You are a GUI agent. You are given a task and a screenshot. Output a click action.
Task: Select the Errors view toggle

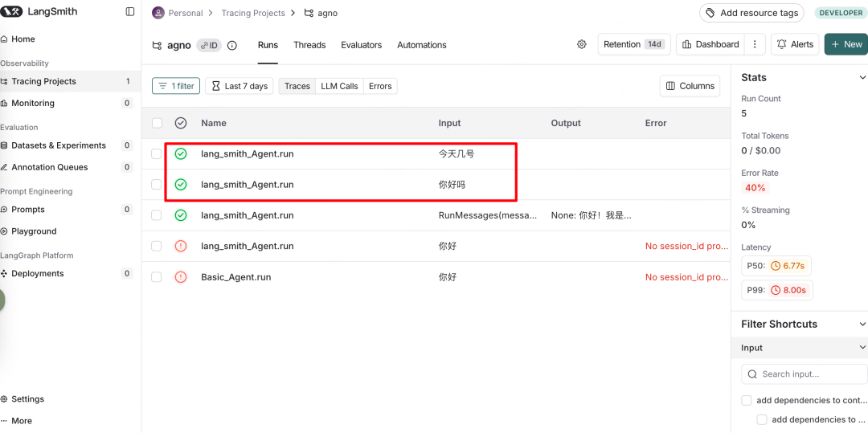[380, 86]
